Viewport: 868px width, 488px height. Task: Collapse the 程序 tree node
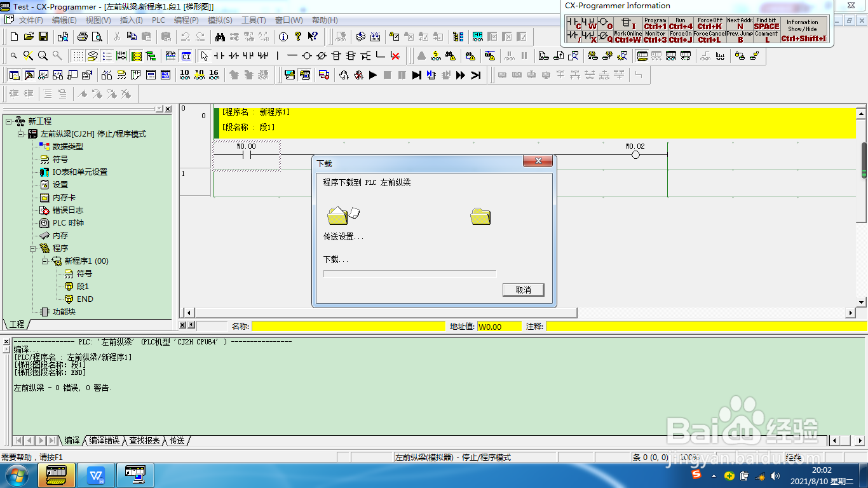(x=32, y=248)
